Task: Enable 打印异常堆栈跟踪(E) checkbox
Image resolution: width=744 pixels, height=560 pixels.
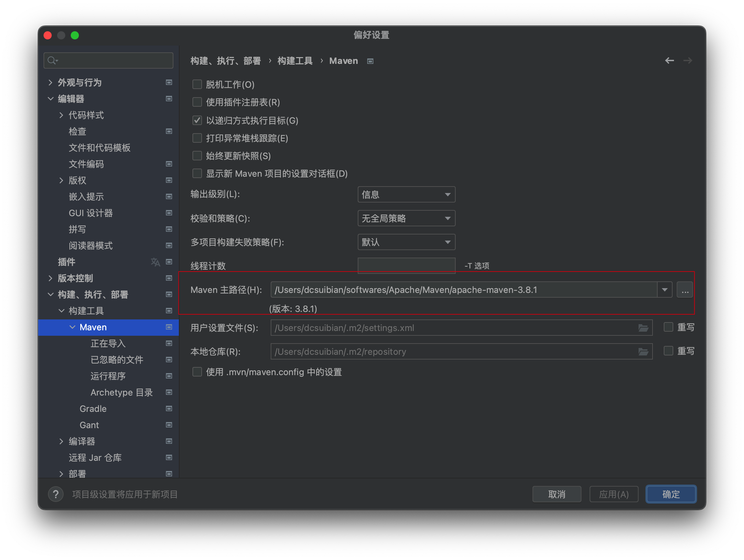Action: coord(197,138)
